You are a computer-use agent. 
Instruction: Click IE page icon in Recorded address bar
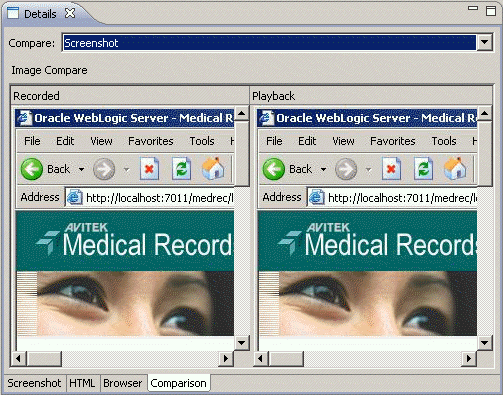[x=75, y=197]
